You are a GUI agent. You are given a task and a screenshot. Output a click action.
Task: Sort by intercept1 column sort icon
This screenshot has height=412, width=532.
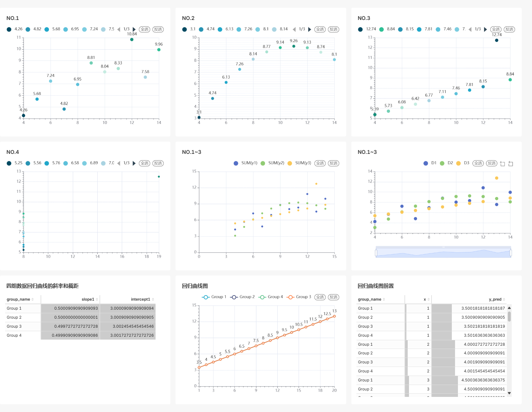pyautogui.click(x=153, y=299)
